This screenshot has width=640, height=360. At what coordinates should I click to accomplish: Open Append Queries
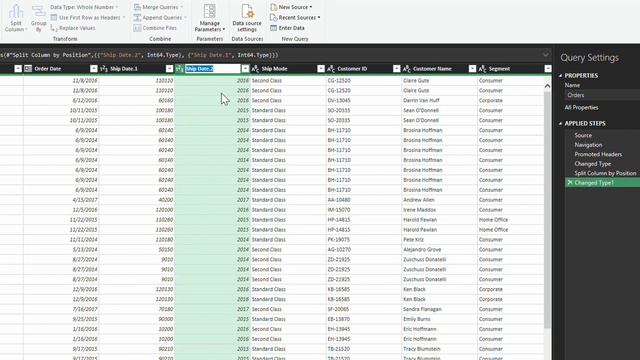(160, 18)
